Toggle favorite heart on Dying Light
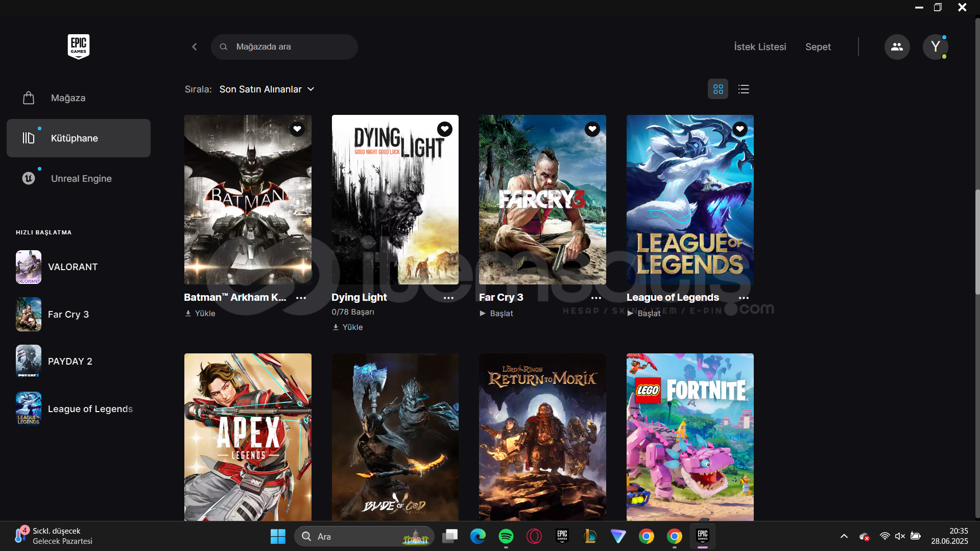This screenshot has height=551, width=980. (x=445, y=129)
